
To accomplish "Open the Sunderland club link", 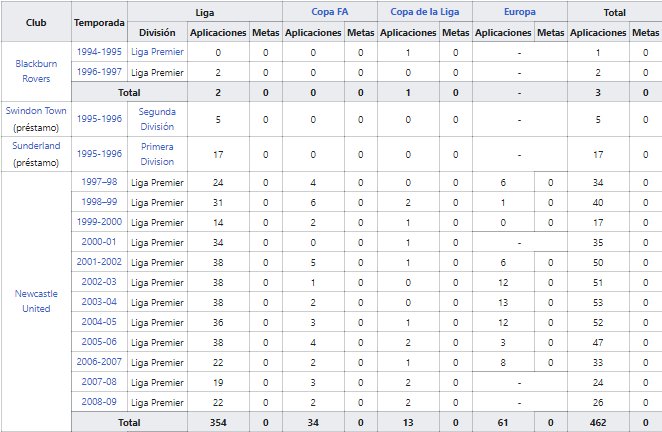I will pyautogui.click(x=36, y=146).
